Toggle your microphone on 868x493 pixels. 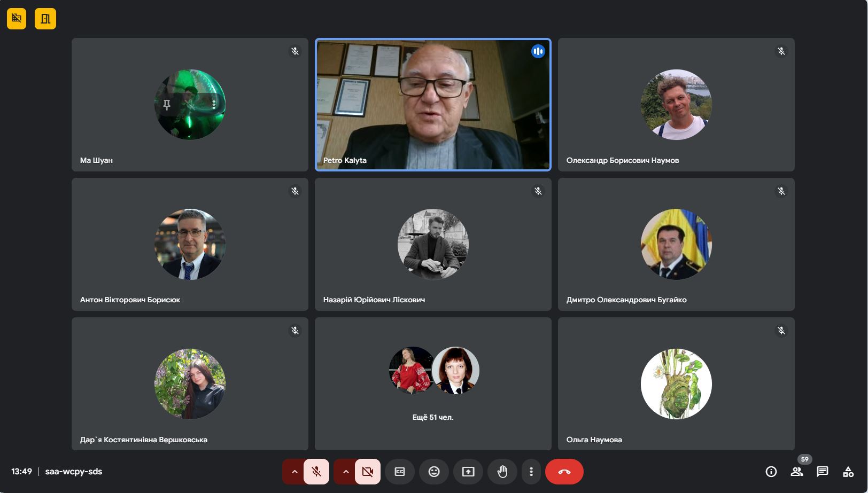click(316, 472)
